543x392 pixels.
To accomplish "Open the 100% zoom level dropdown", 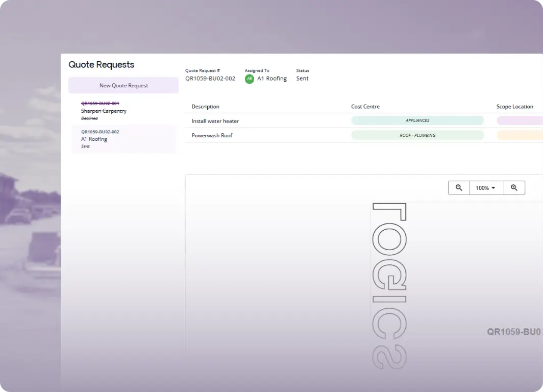I will tap(486, 188).
